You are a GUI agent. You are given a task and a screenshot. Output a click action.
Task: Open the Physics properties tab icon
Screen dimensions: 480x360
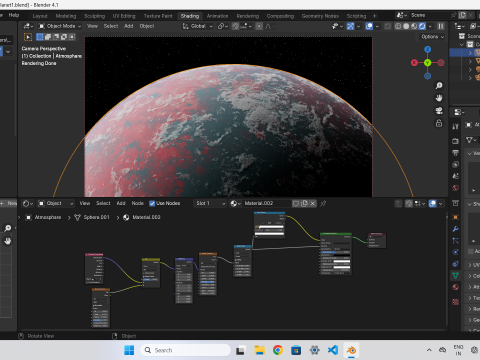[455, 252]
